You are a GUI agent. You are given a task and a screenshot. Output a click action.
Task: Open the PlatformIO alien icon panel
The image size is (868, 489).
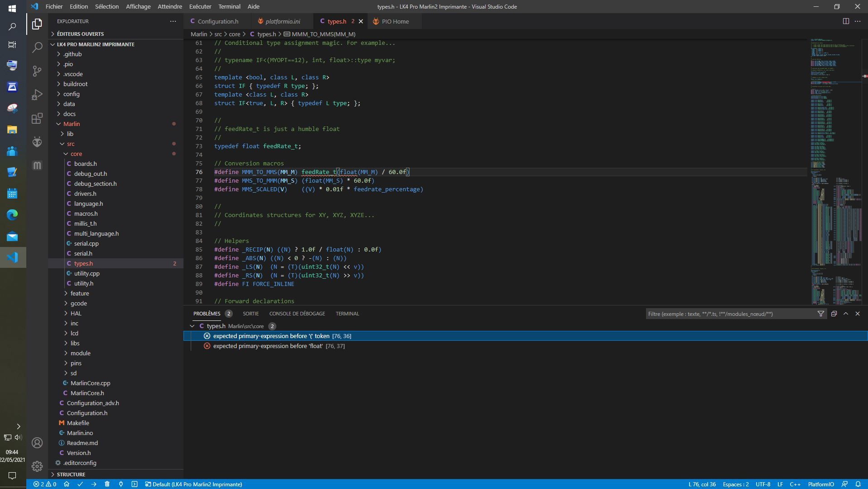[37, 142]
